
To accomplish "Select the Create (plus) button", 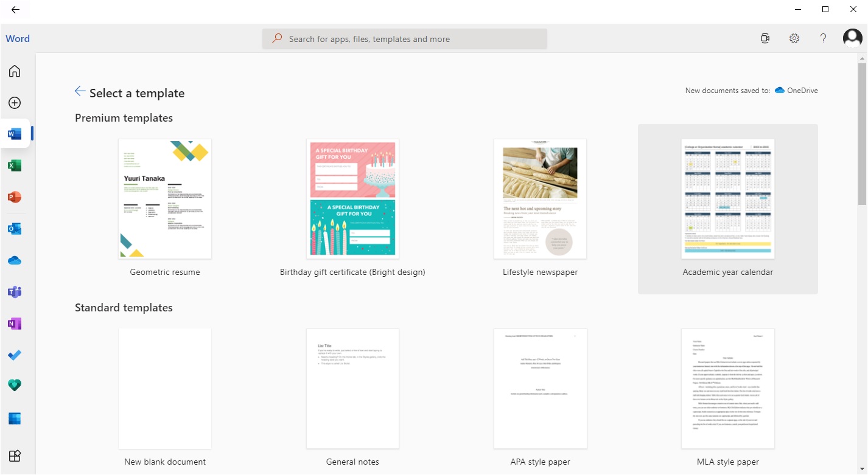I will pos(14,102).
